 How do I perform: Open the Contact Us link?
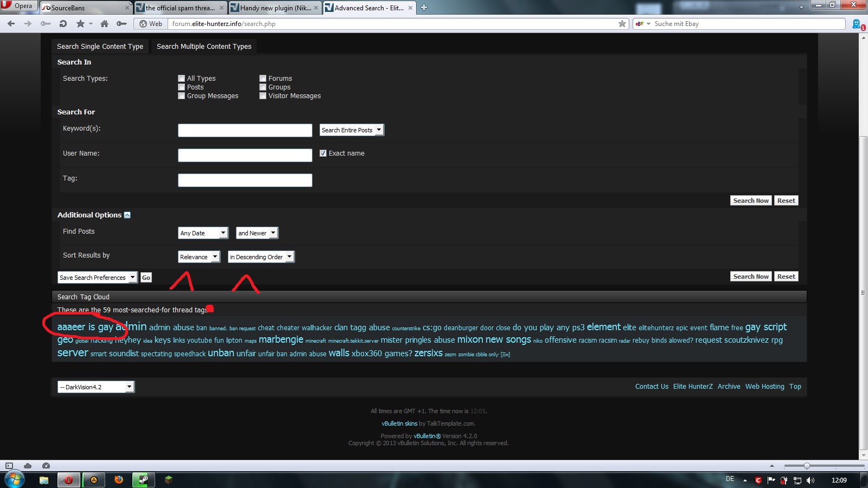pos(652,387)
